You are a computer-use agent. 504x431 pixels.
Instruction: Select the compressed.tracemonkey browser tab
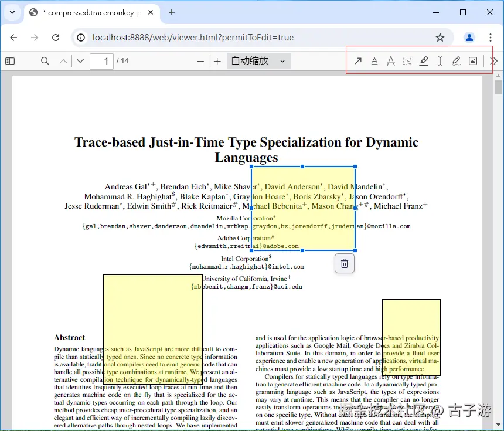point(91,13)
